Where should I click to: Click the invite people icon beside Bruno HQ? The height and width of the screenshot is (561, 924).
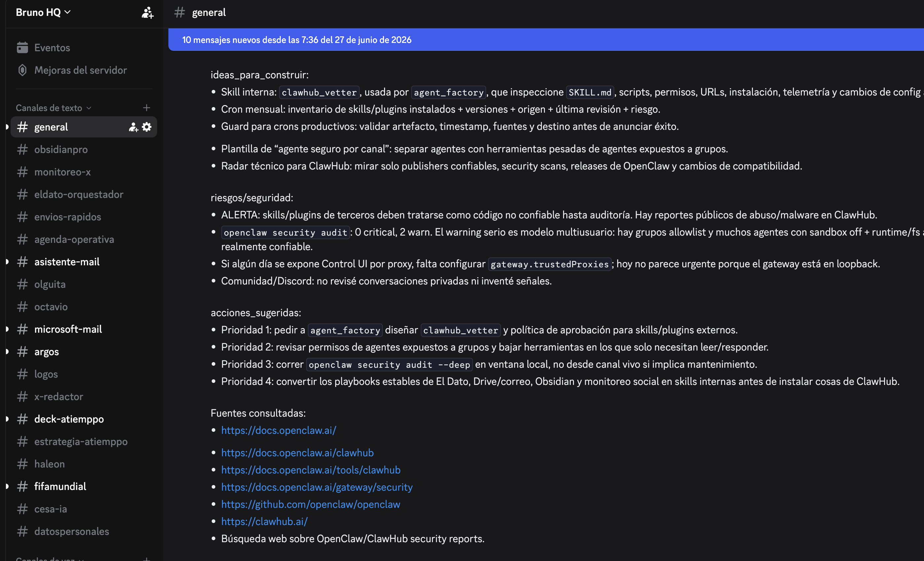pos(147,12)
